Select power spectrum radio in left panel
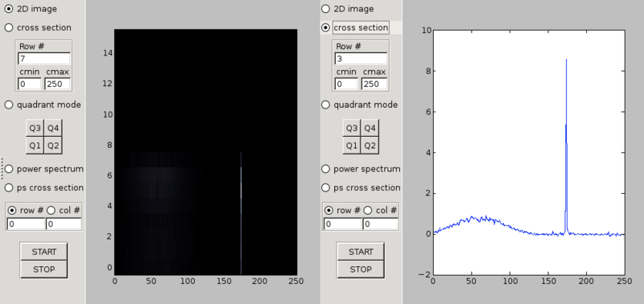Viewport: 644px width, 304px height. [x=9, y=169]
